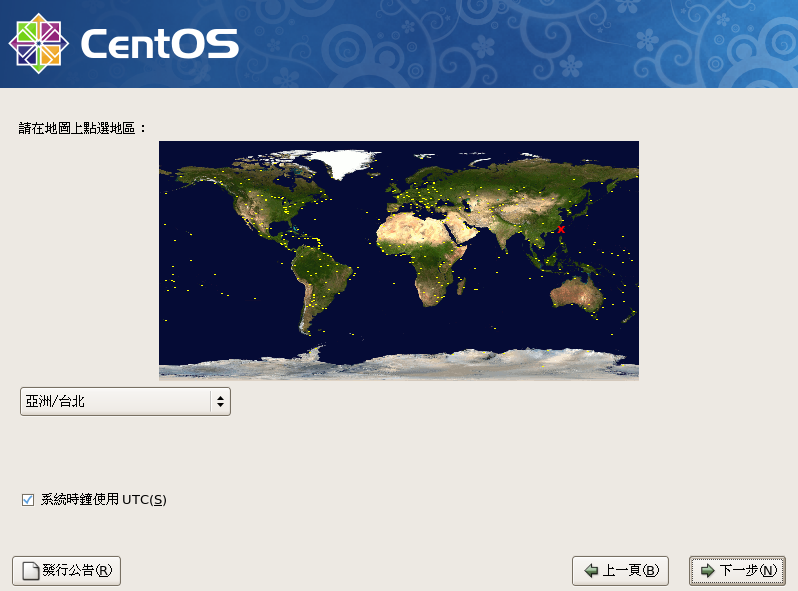
Task: Click the 系統時鐘使用 UTC(S) label text
Action: (103, 500)
